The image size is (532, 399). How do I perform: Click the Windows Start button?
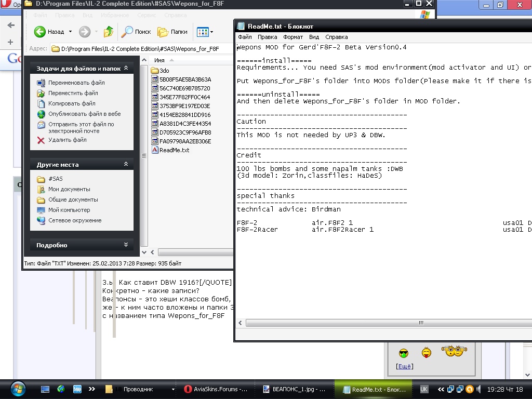tap(18, 388)
